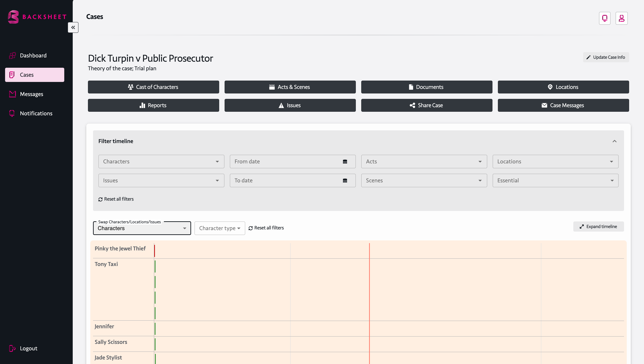The width and height of the screenshot is (644, 364).
Task: Click Logout in the sidebar
Action: [28, 348]
